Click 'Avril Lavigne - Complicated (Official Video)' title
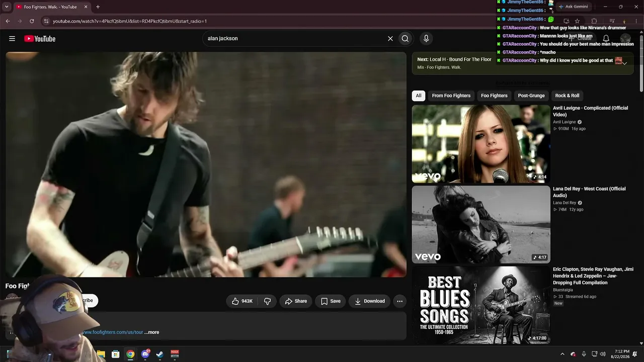Image resolution: width=644 pixels, height=362 pixels. (590, 111)
